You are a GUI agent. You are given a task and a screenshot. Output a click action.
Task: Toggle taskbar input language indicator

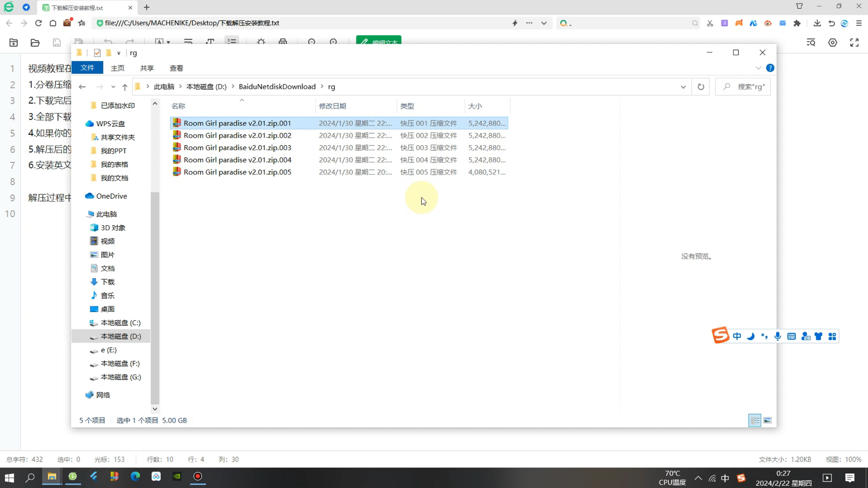[725, 478]
